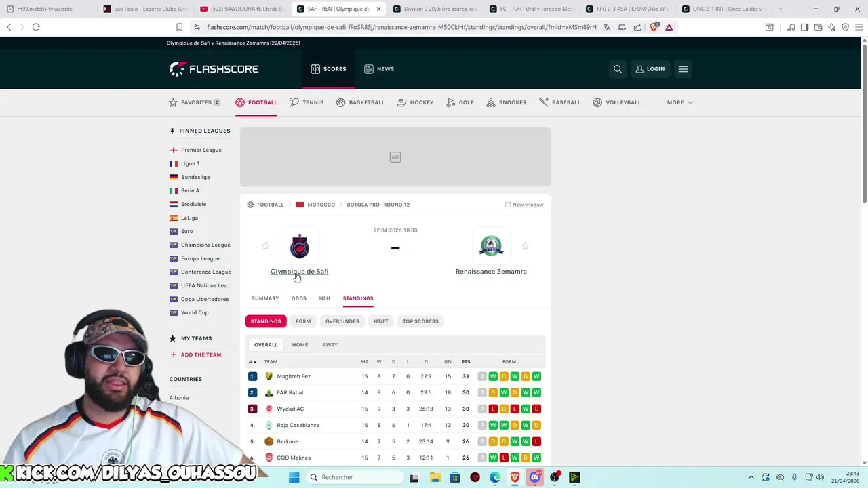
Task: Sort standings by PTS column
Action: click(466, 362)
